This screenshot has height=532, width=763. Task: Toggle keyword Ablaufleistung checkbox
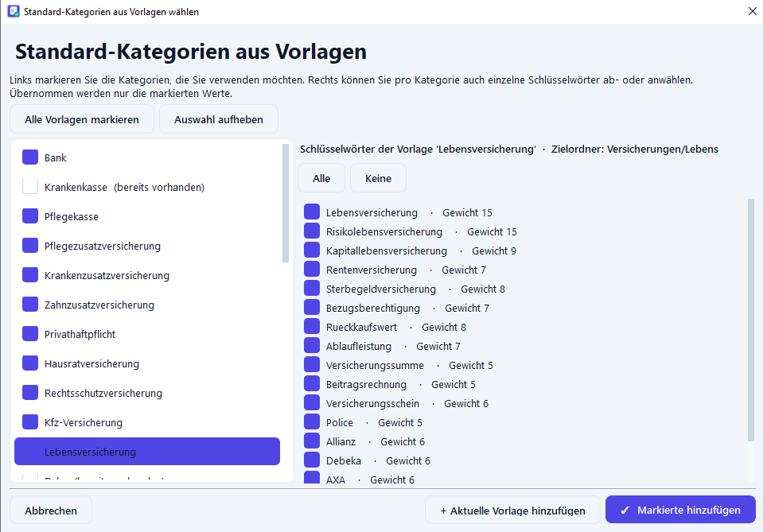[312, 345]
